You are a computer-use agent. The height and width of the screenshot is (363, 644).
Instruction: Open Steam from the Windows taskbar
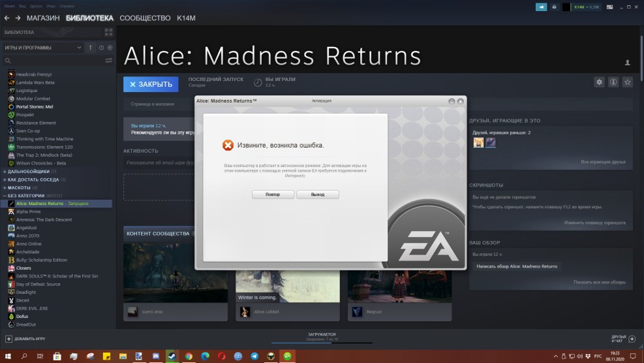172,356
